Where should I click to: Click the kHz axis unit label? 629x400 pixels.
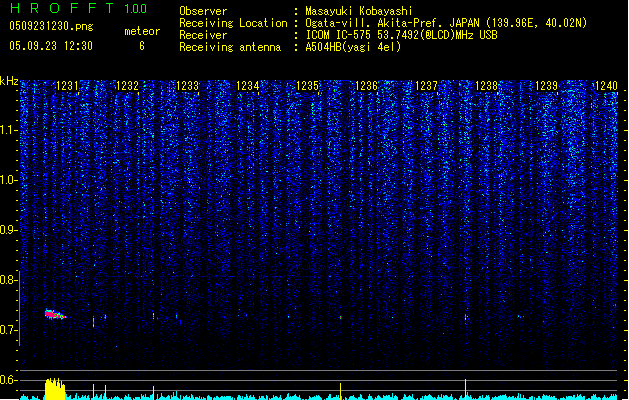9,81
